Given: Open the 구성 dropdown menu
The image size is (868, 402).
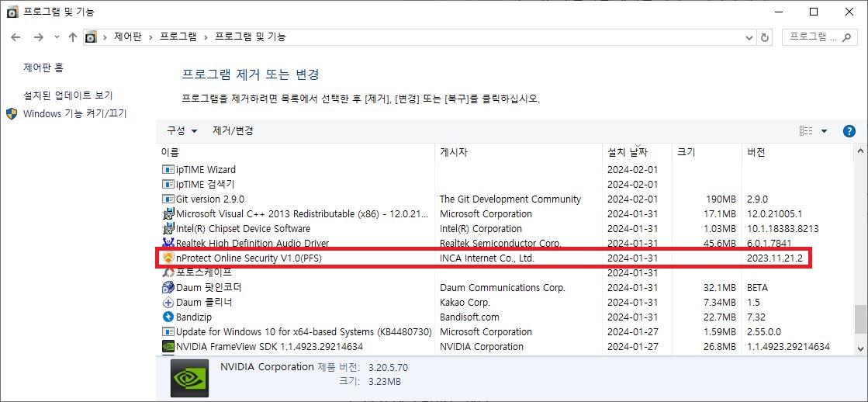Looking at the screenshot, I should pos(182,131).
